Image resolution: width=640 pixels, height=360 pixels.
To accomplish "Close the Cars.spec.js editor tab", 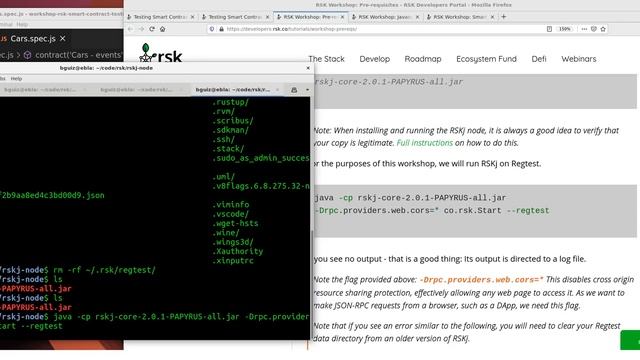I will 62,38.
